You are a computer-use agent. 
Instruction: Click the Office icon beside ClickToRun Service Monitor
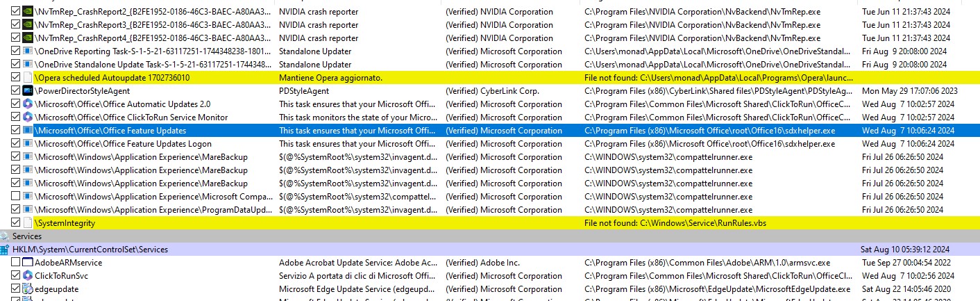(x=28, y=117)
